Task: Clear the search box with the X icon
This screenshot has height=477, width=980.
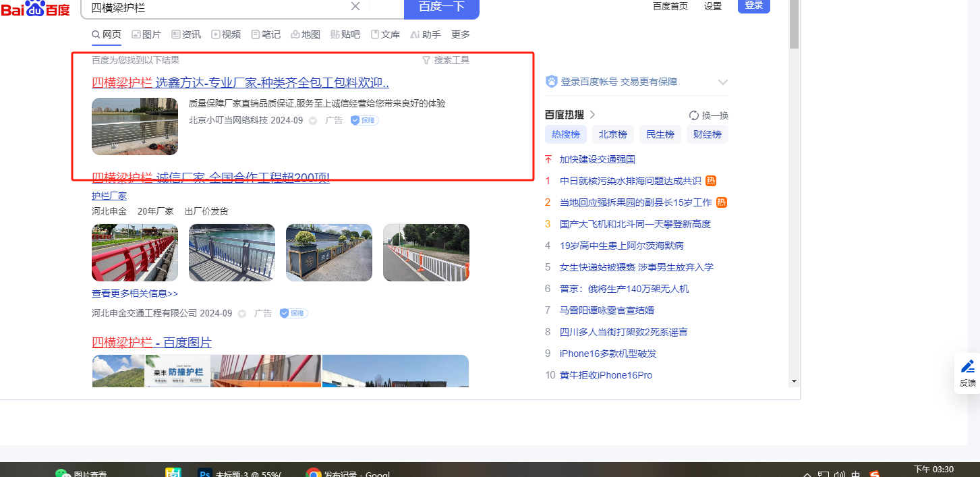Action: pos(355,6)
